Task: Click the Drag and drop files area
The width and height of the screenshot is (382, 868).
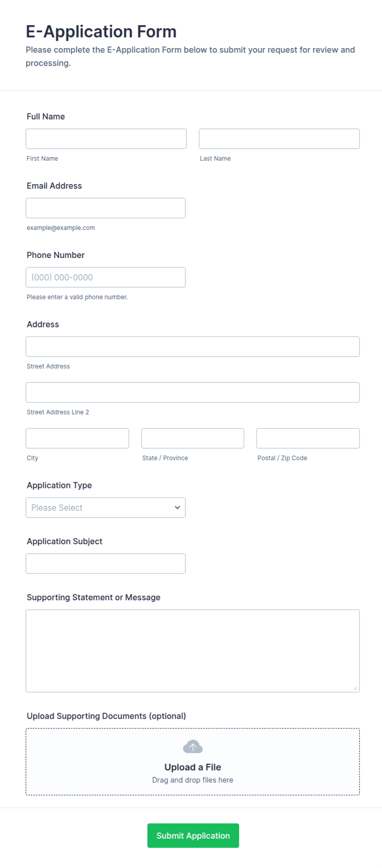Action: point(193,762)
